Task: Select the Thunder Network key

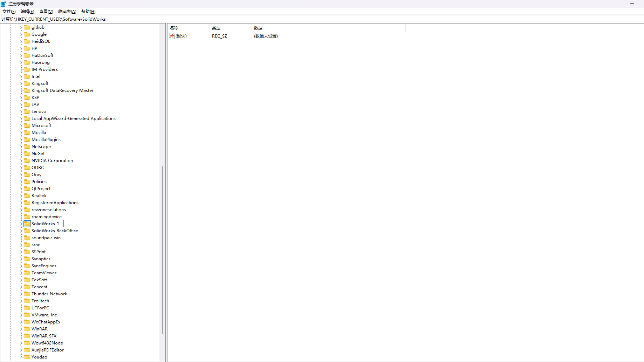Action: [49, 294]
